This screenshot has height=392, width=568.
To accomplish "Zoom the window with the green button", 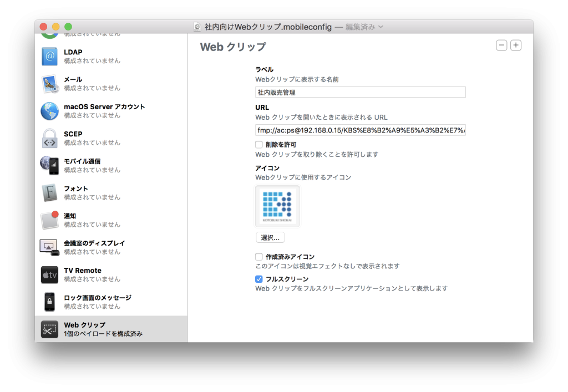I will point(68,27).
